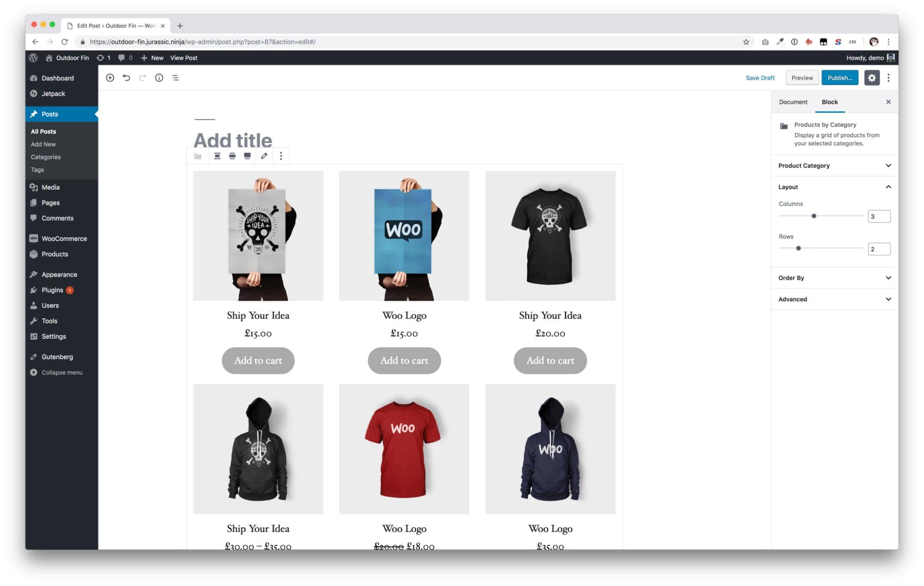Click the Posts menu item in sidebar
This screenshot has height=586, width=924.
[x=50, y=114]
